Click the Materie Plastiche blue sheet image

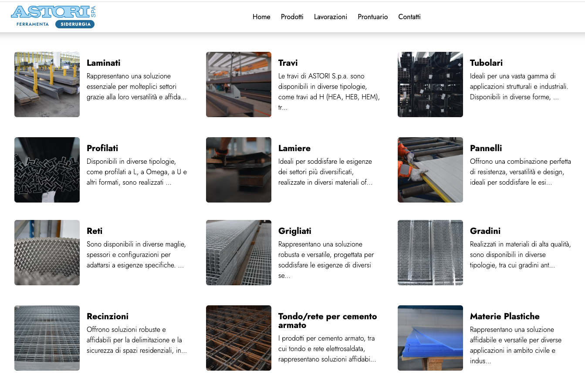coord(430,338)
